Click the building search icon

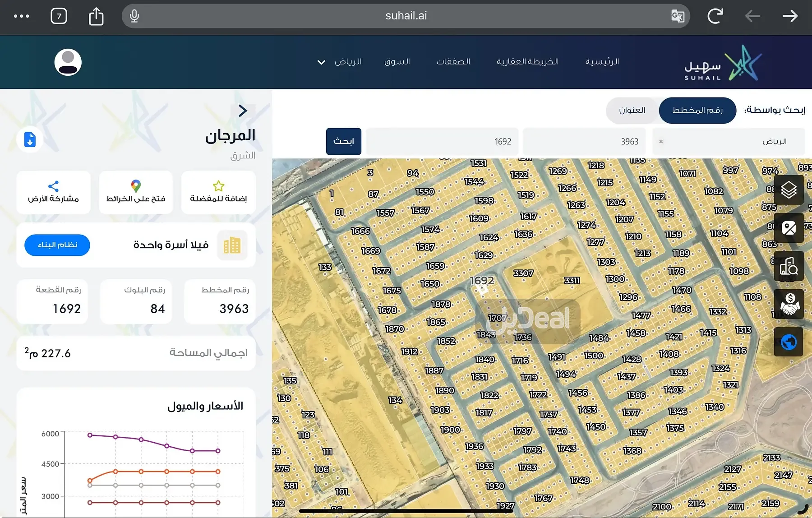pyautogui.click(x=788, y=266)
